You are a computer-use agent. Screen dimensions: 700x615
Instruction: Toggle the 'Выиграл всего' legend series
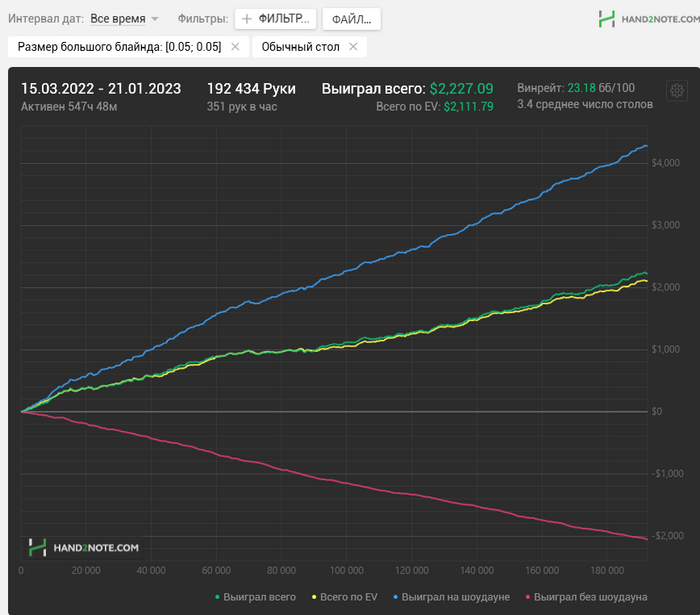255,597
